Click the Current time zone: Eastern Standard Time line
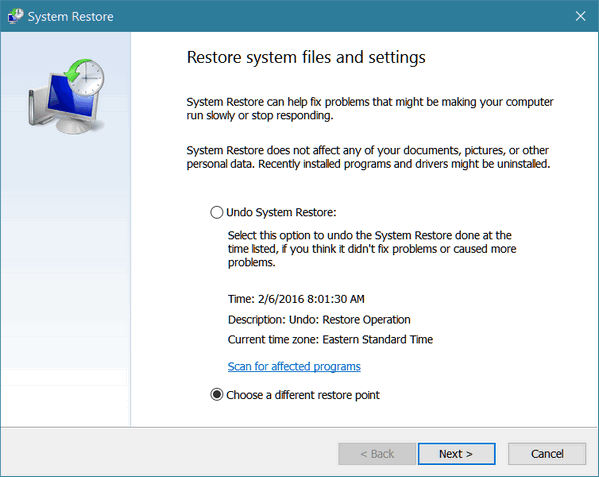This screenshot has width=599, height=477. click(x=330, y=340)
